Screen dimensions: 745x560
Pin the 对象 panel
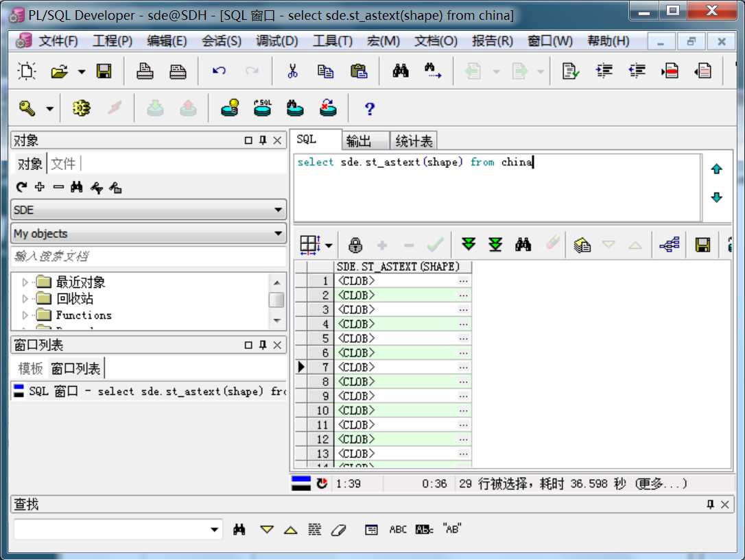click(262, 141)
